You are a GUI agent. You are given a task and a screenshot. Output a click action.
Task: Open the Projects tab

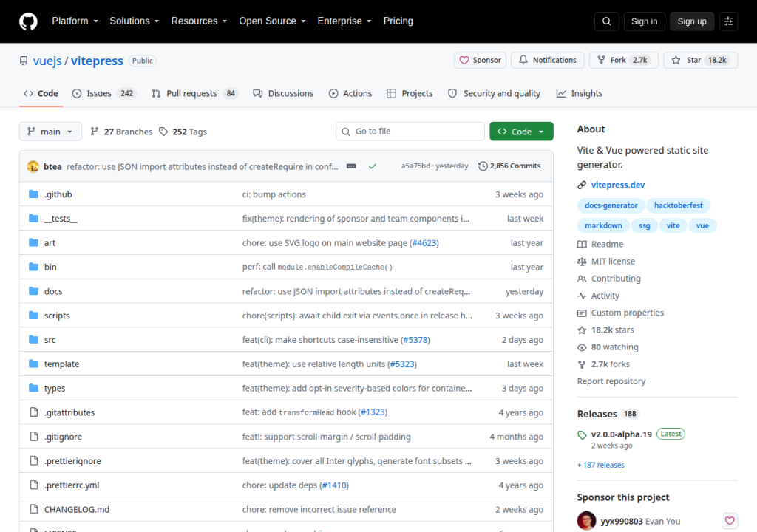(x=410, y=94)
